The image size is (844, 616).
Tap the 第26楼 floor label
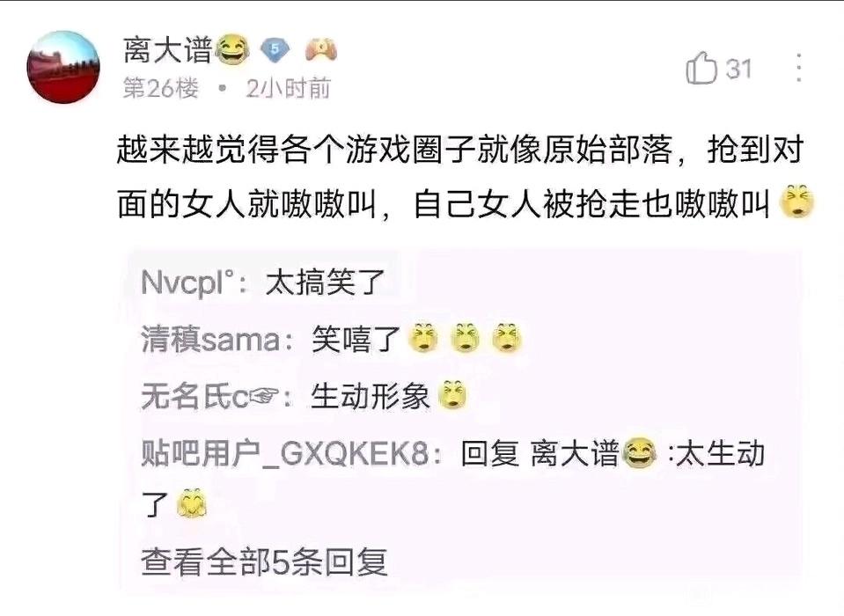161,88
